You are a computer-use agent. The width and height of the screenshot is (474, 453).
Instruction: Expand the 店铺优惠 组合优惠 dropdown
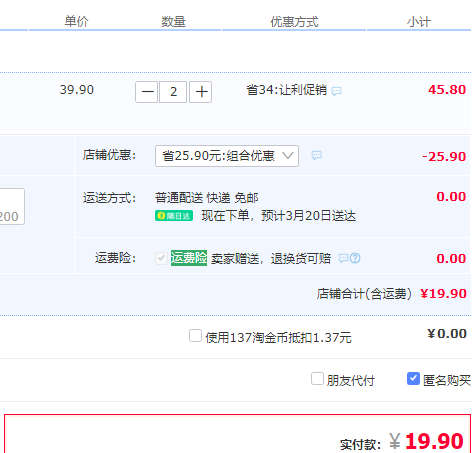(227, 156)
